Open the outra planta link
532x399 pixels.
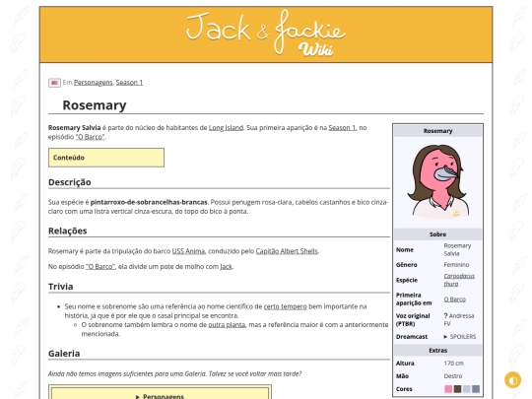click(227, 325)
